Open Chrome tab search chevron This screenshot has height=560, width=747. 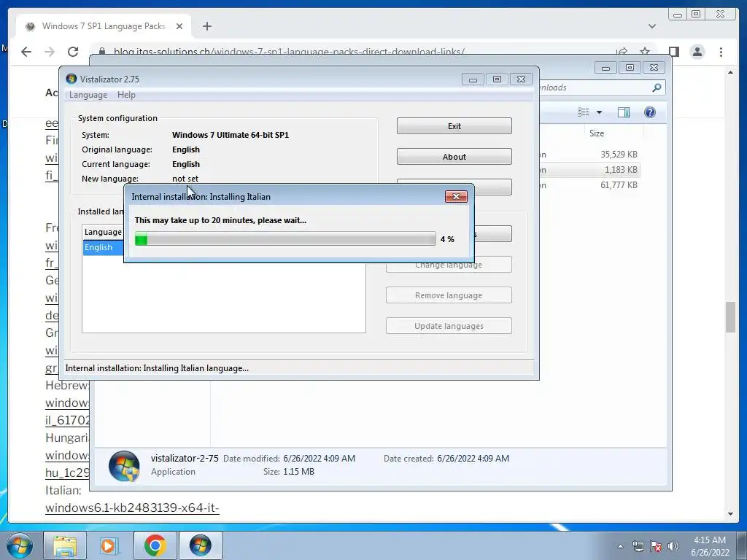[652, 26]
